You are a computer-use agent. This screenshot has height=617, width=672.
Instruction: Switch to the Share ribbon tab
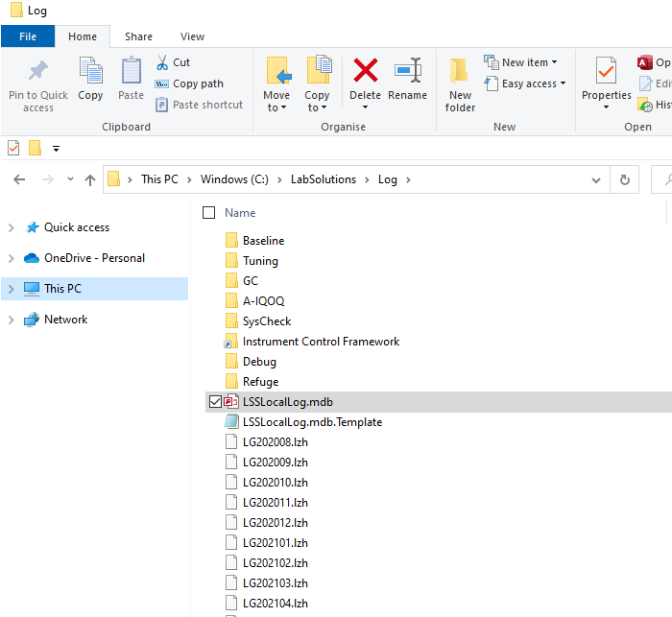pos(138,36)
